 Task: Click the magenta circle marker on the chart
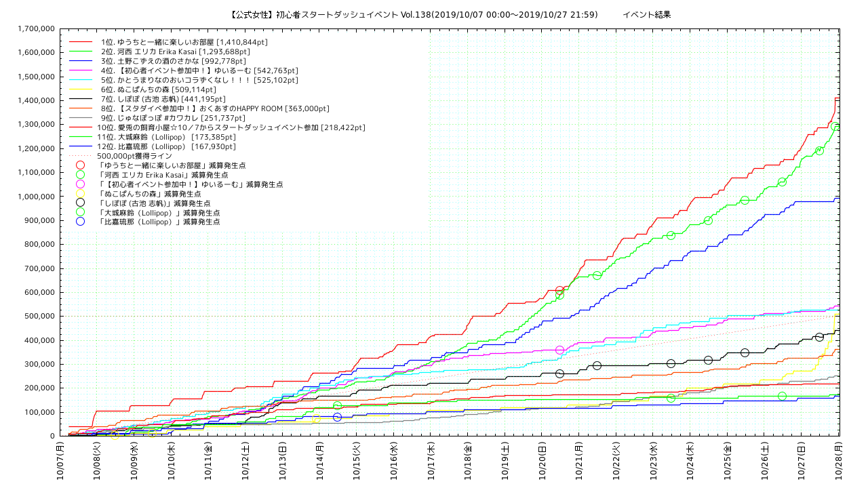tap(559, 350)
